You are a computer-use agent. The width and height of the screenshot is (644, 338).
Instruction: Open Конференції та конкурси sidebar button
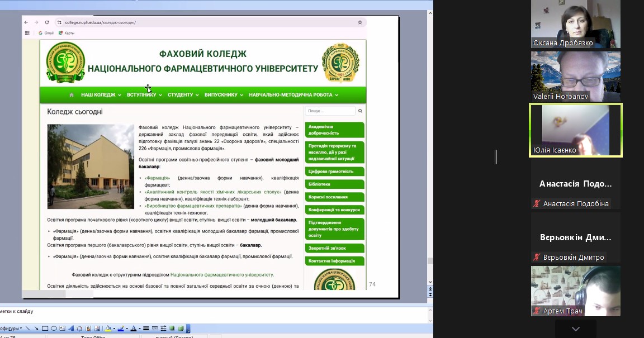pyautogui.click(x=334, y=210)
